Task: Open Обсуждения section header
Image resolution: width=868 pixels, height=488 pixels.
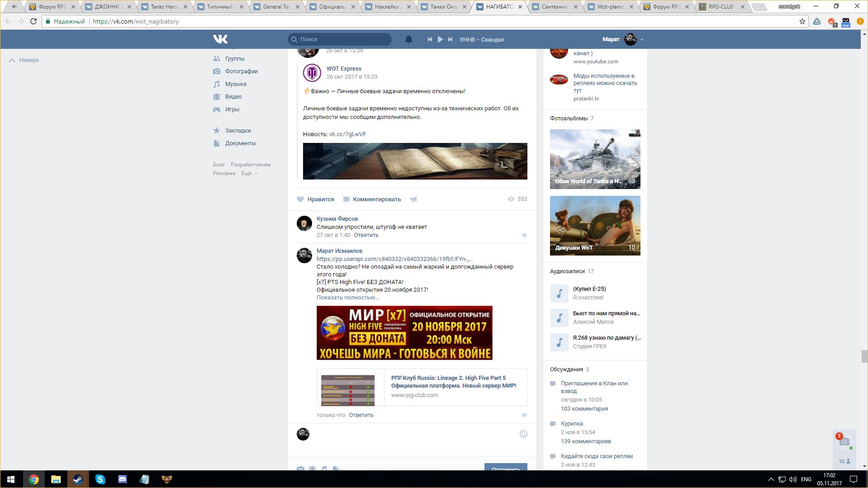Action: [566, 370]
